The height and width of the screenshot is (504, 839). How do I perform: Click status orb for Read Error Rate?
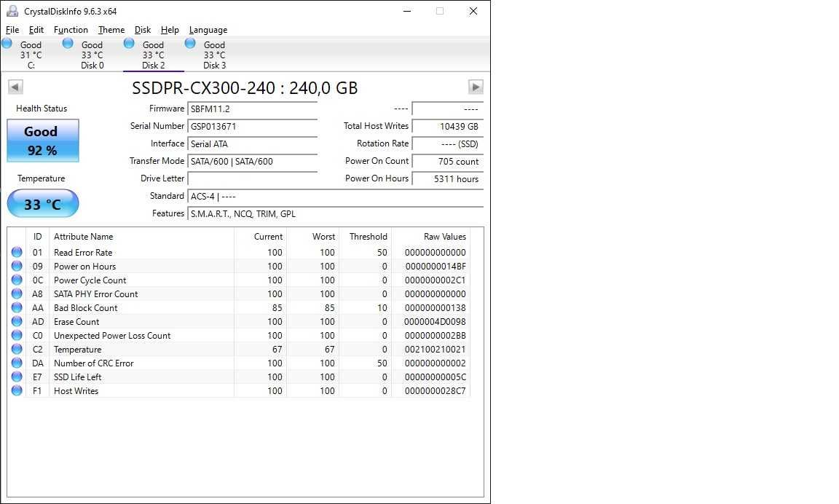(x=17, y=252)
